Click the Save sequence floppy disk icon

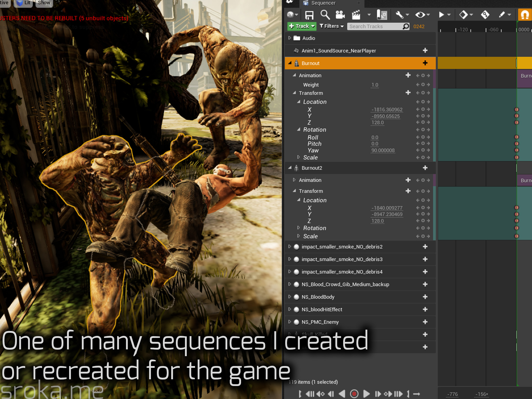pos(309,15)
